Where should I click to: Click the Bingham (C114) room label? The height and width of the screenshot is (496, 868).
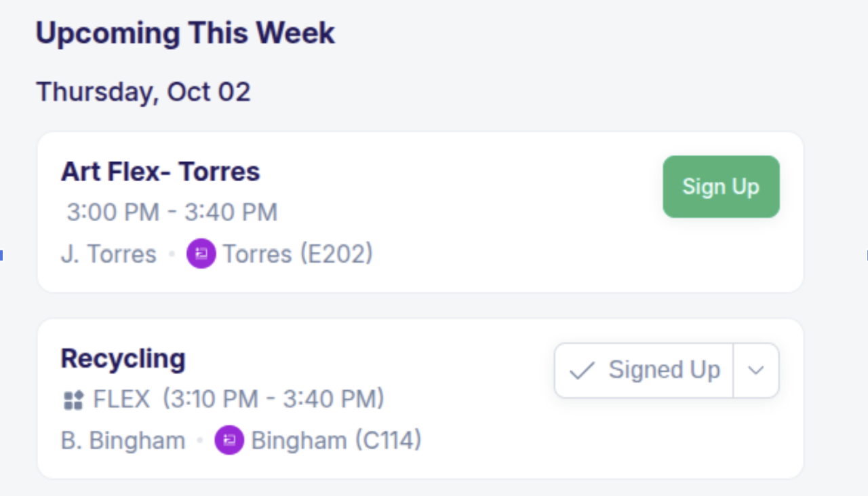(336, 441)
